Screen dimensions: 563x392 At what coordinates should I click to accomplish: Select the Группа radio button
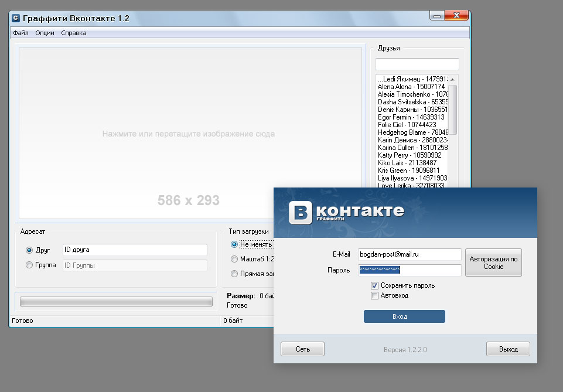pos(29,265)
